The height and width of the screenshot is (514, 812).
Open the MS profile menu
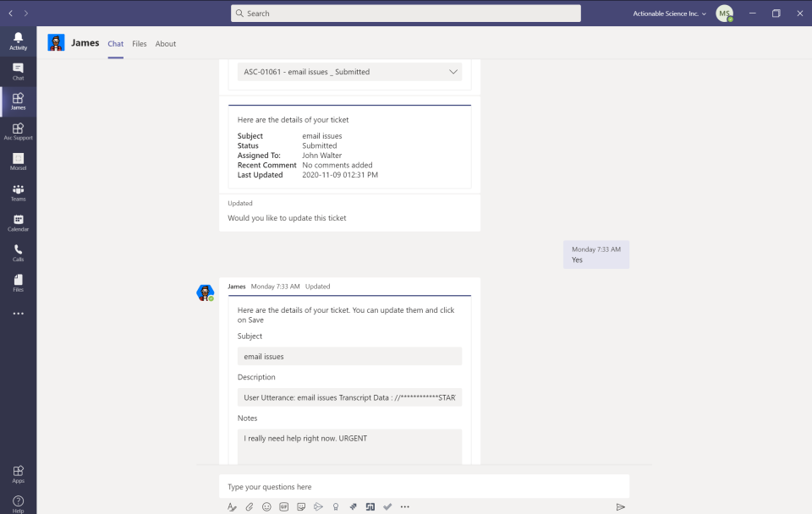coord(724,14)
